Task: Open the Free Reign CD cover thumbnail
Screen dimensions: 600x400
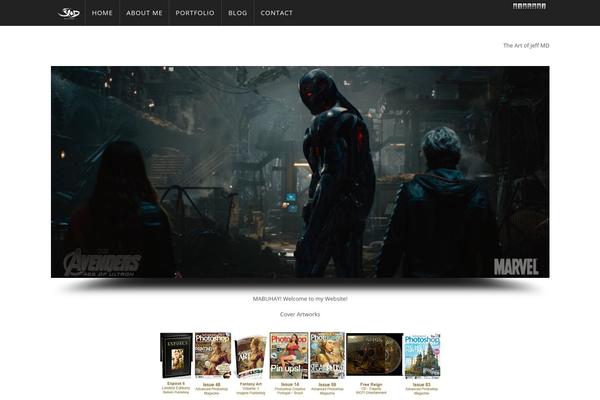Action: pyautogui.click(x=375, y=354)
